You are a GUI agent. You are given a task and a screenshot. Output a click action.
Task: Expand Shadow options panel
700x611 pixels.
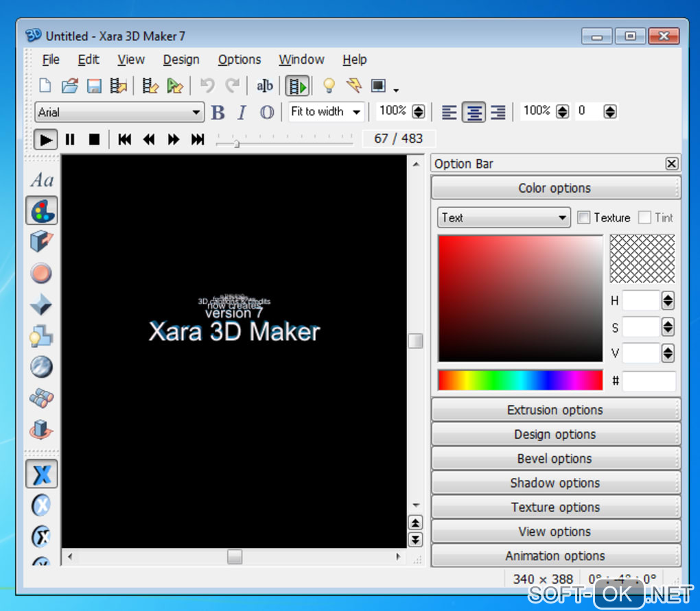[x=555, y=483]
